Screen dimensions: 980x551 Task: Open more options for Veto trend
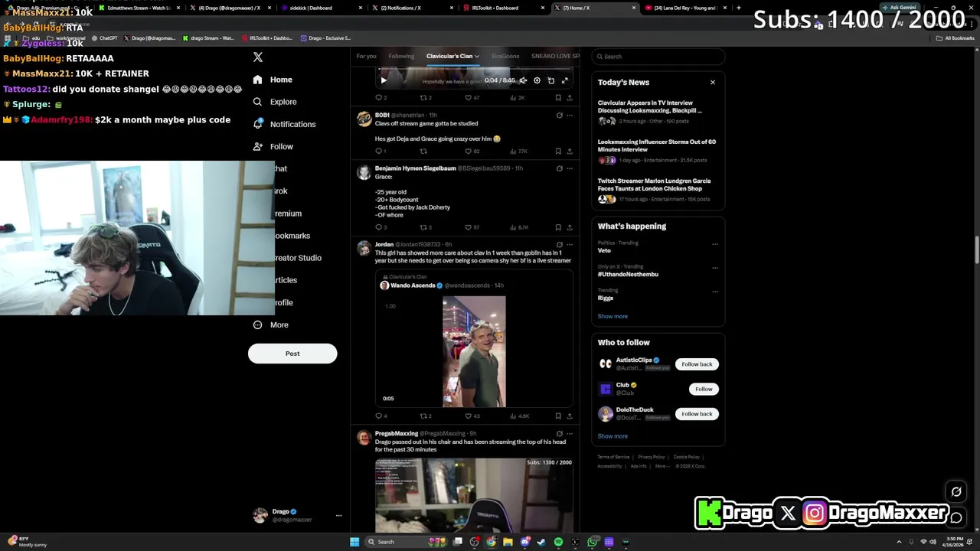click(x=715, y=244)
